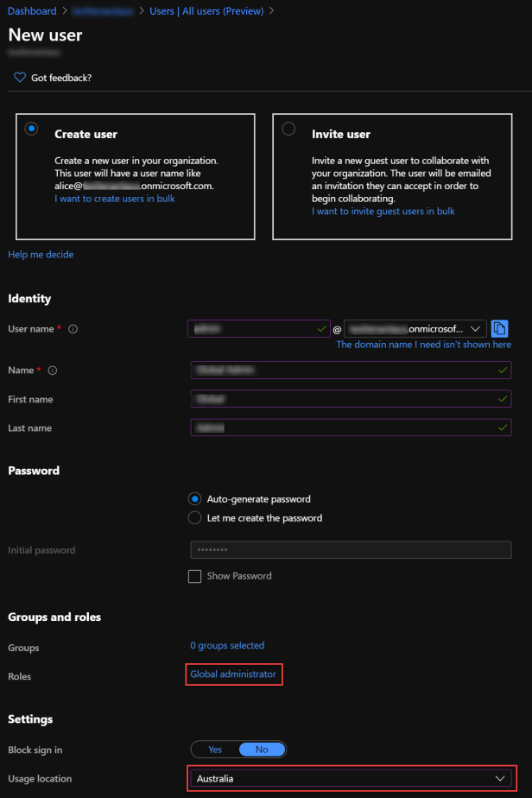
Task: Select the Create user radio option
Action: [x=32, y=129]
